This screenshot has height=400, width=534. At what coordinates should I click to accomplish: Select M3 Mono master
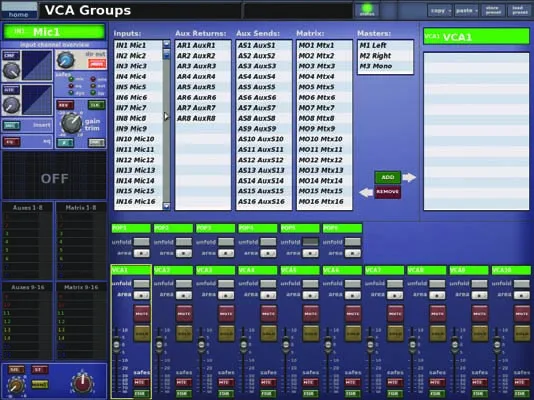[x=386, y=66]
